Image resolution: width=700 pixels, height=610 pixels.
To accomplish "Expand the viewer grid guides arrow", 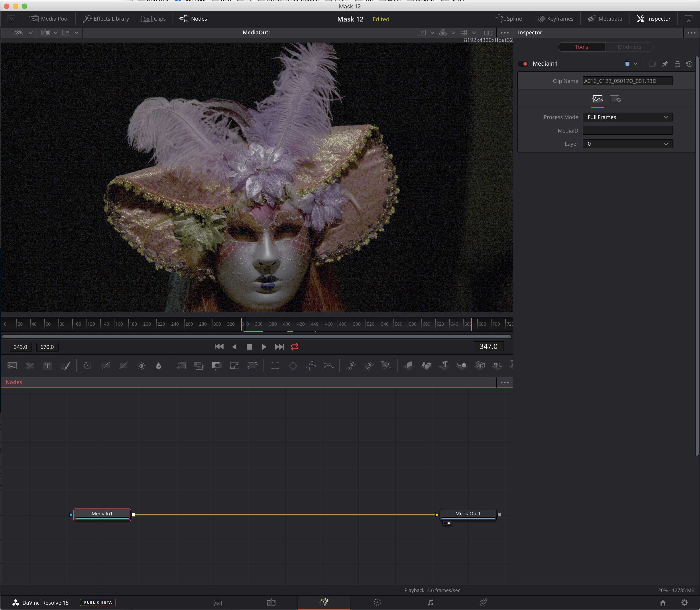I will pos(474,33).
